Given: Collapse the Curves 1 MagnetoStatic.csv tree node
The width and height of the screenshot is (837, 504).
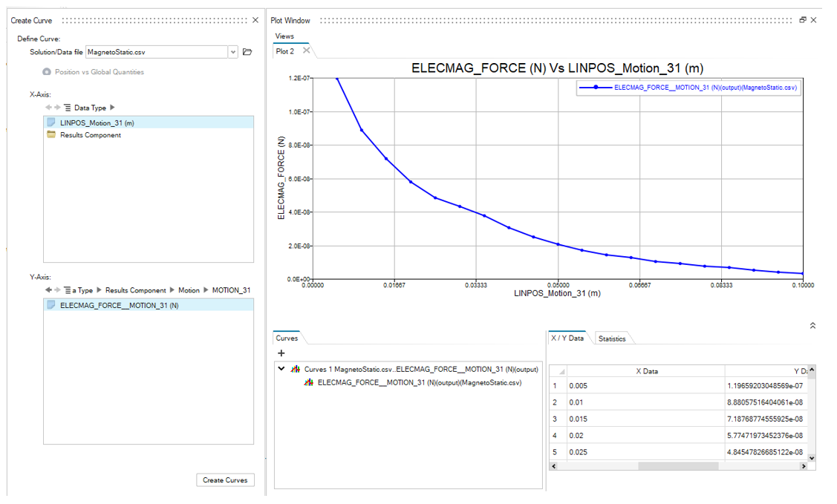Looking at the screenshot, I should click(281, 369).
